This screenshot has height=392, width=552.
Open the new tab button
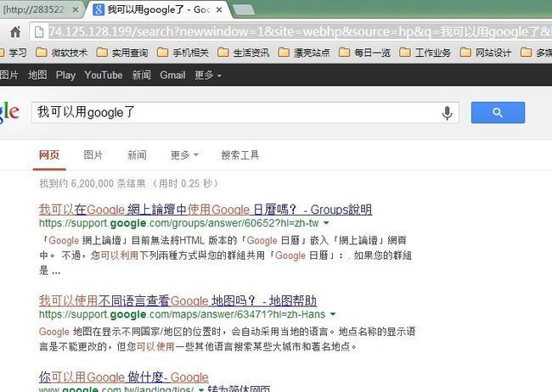click(x=244, y=10)
